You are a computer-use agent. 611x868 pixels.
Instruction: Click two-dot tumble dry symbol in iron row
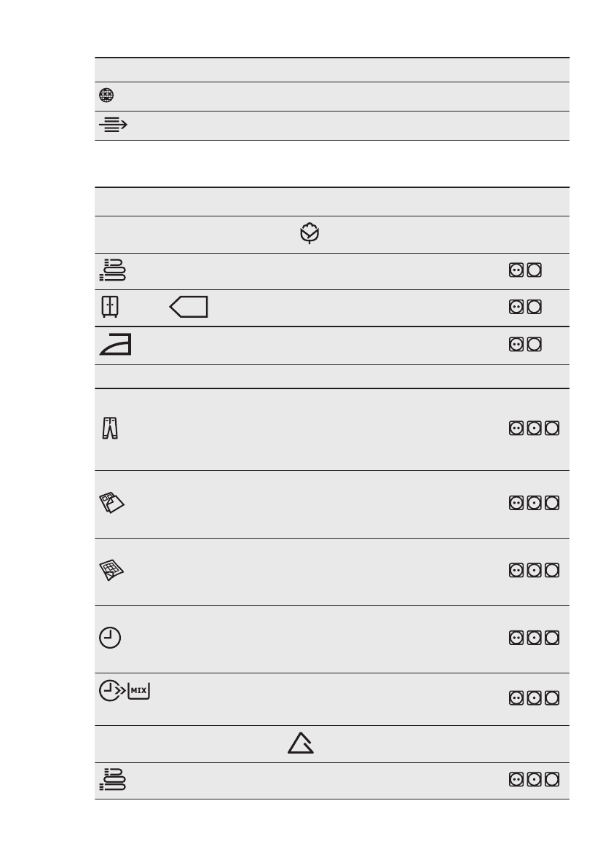click(x=516, y=344)
